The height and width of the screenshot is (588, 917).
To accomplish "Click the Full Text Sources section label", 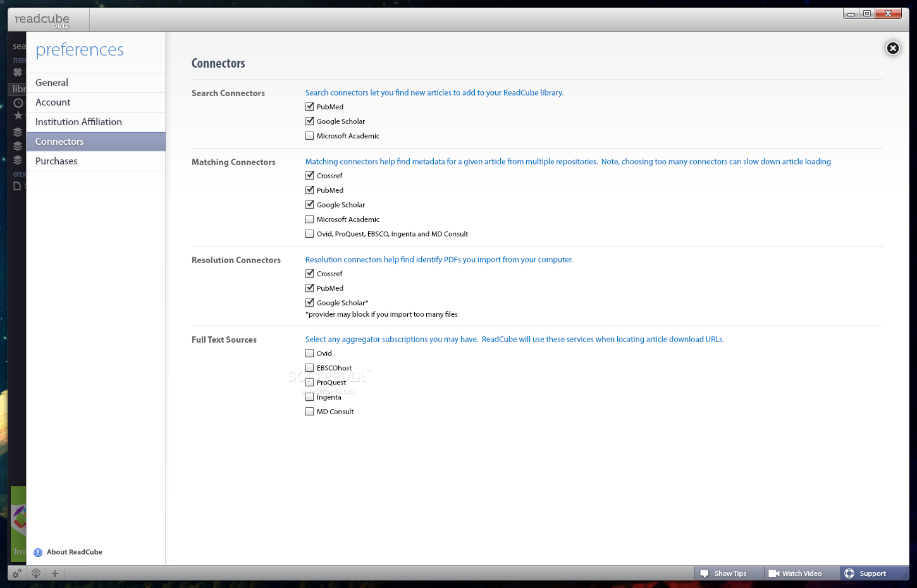I will [224, 340].
